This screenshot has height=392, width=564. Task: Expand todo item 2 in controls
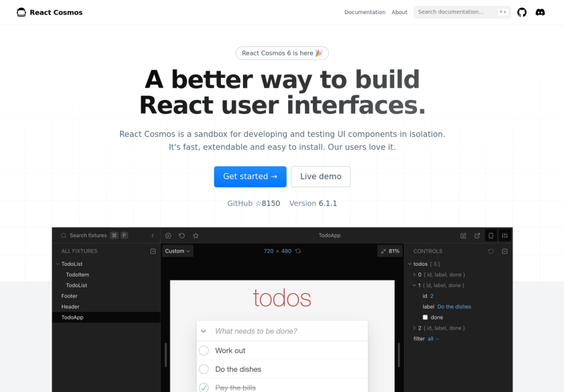tap(414, 328)
